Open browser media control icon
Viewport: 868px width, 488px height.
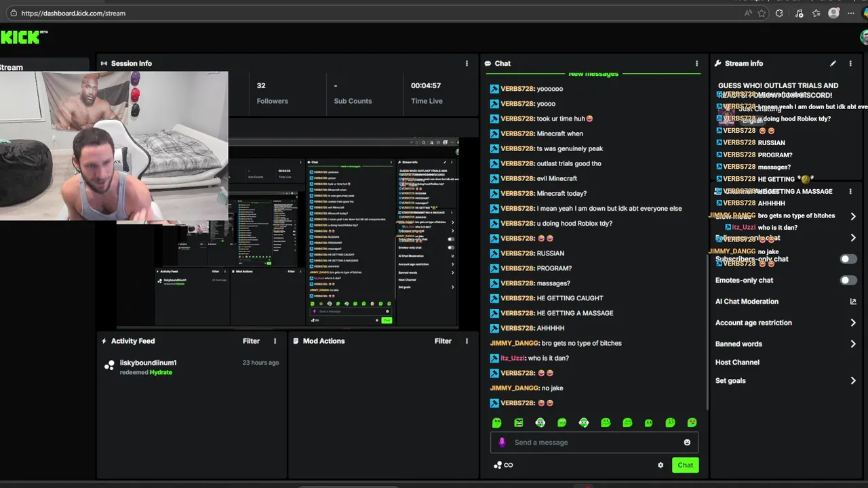(800, 13)
